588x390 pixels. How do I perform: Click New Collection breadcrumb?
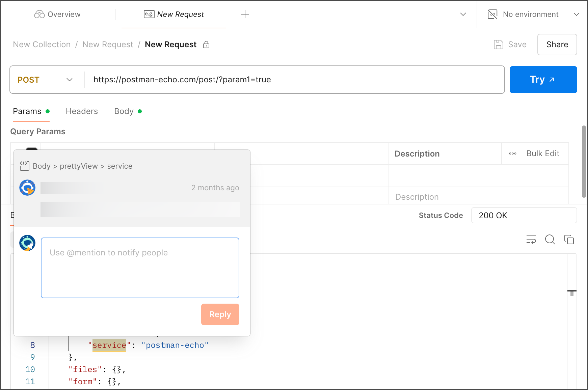[42, 45]
